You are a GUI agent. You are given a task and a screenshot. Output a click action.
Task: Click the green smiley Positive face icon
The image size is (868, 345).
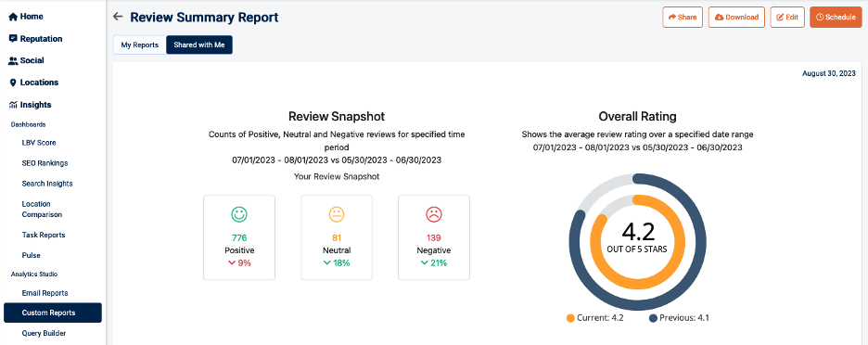[x=239, y=214]
